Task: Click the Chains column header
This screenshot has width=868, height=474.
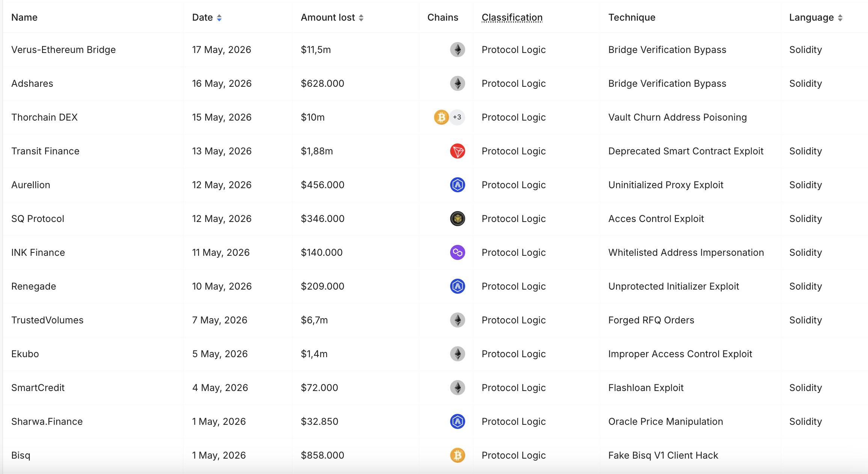Action: (443, 18)
